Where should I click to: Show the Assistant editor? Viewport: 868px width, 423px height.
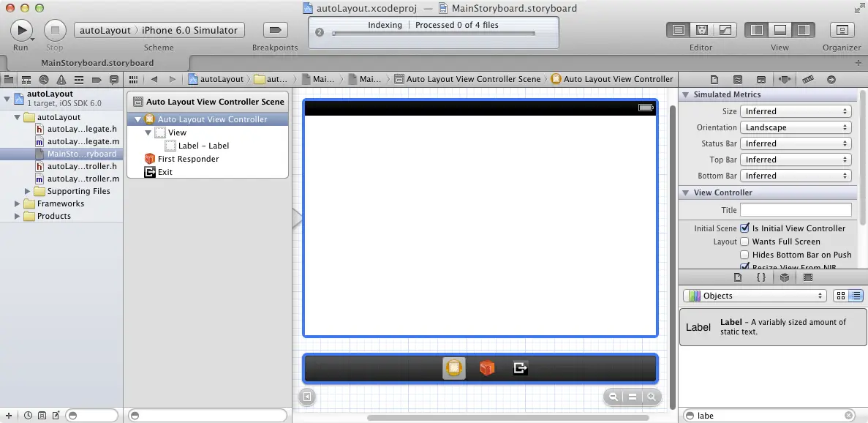click(x=701, y=30)
